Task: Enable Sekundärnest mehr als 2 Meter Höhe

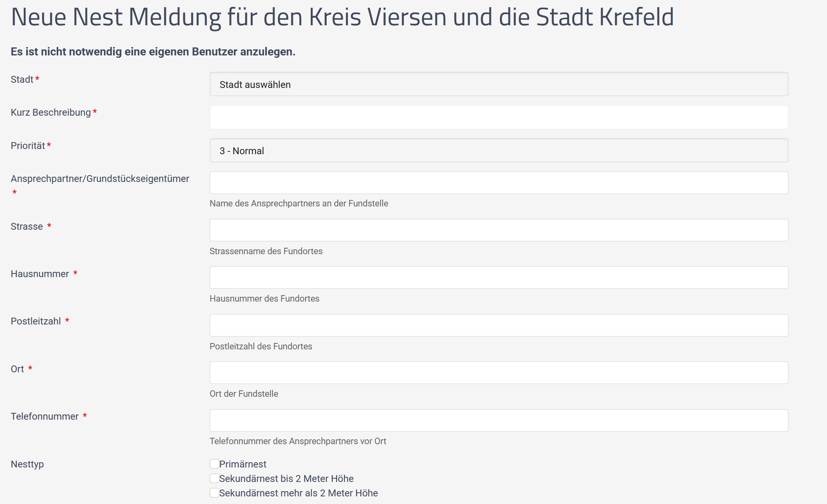Action: point(215,493)
